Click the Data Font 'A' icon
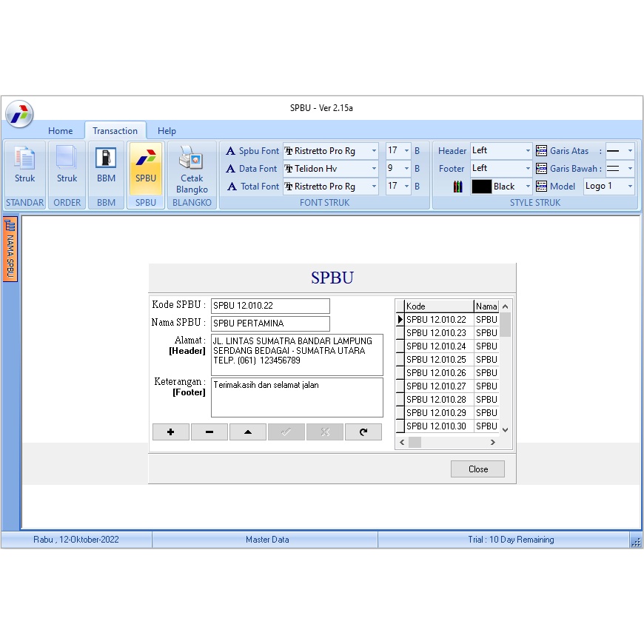The width and height of the screenshot is (644, 644). [231, 168]
